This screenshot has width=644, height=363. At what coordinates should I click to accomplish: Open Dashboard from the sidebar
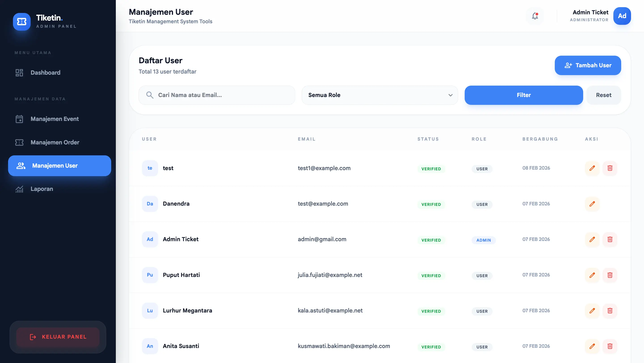[x=45, y=73]
